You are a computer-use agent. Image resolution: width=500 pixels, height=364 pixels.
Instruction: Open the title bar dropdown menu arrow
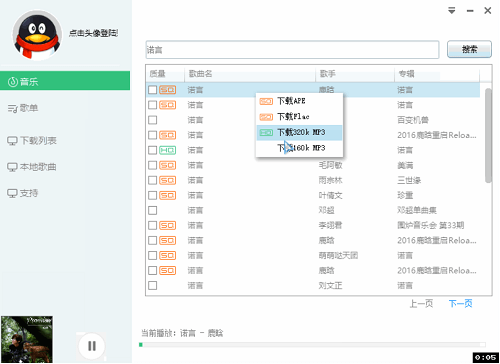[452, 11]
